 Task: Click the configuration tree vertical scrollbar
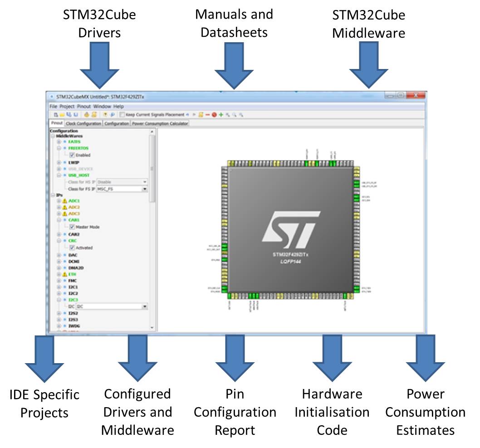point(152,168)
